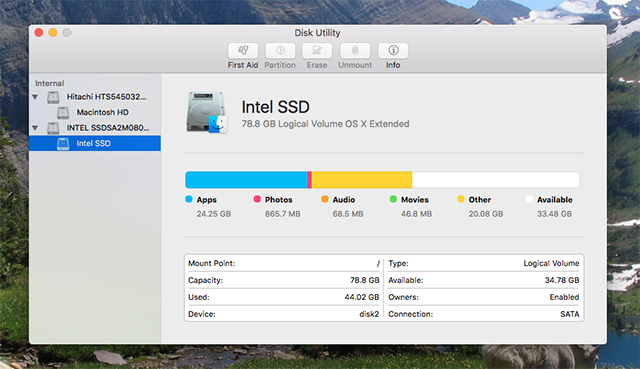The height and width of the screenshot is (369, 640).
Task: Click the Unmount toolbar icon
Action: pyautogui.click(x=355, y=51)
